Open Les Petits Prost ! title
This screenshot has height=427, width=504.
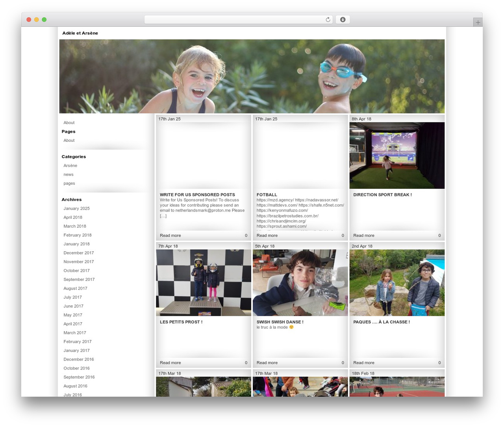point(181,322)
